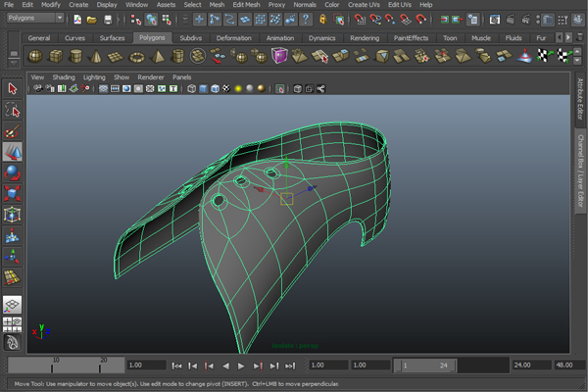The image size is (588, 392).
Task: Toggle Snap to Points
Action: pos(390,20)
